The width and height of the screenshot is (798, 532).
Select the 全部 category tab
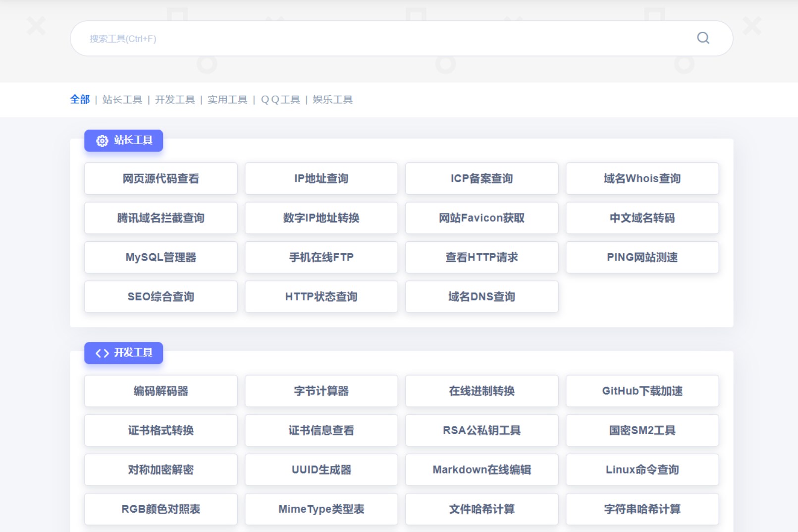point(80,100)
